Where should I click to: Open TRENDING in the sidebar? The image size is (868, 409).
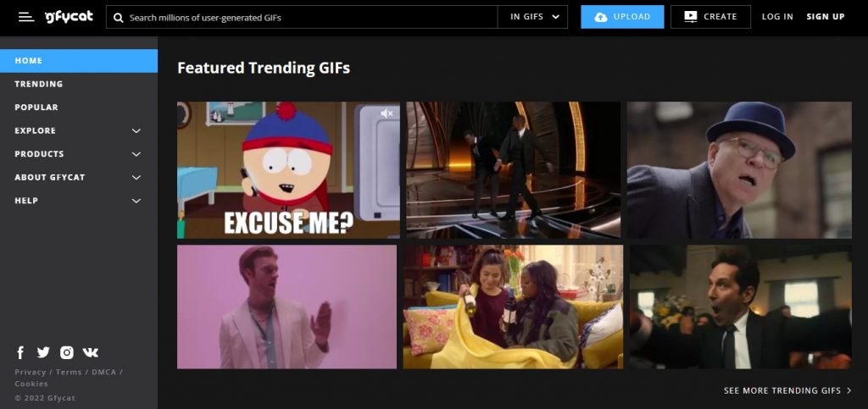[39, 84]
